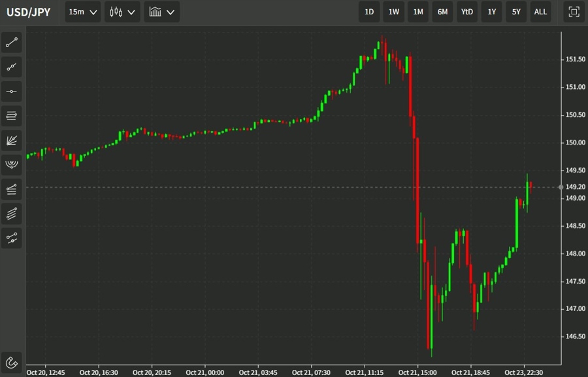The width and height of the screenshot is (588, 377).
Task: Set chart range to 1W
Action: [x=393, y=12]
